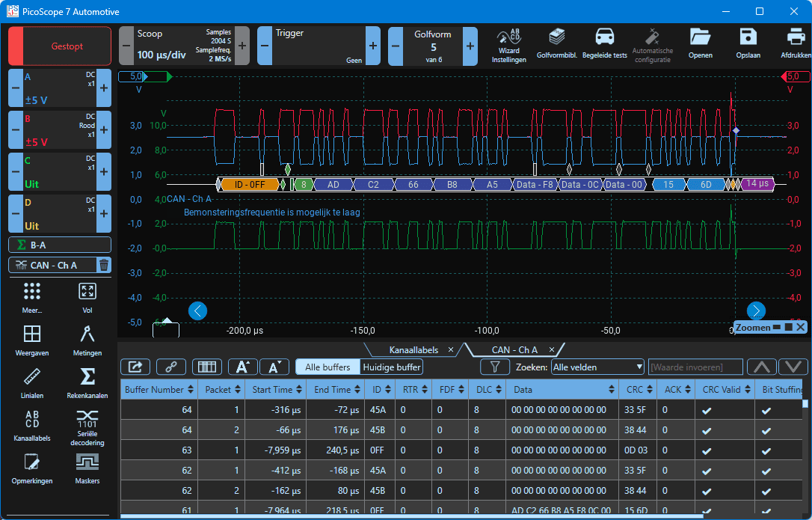
Task: Delete the CAN - Ch A decoder
Action: pyautogui.click(x=104, y=265)
